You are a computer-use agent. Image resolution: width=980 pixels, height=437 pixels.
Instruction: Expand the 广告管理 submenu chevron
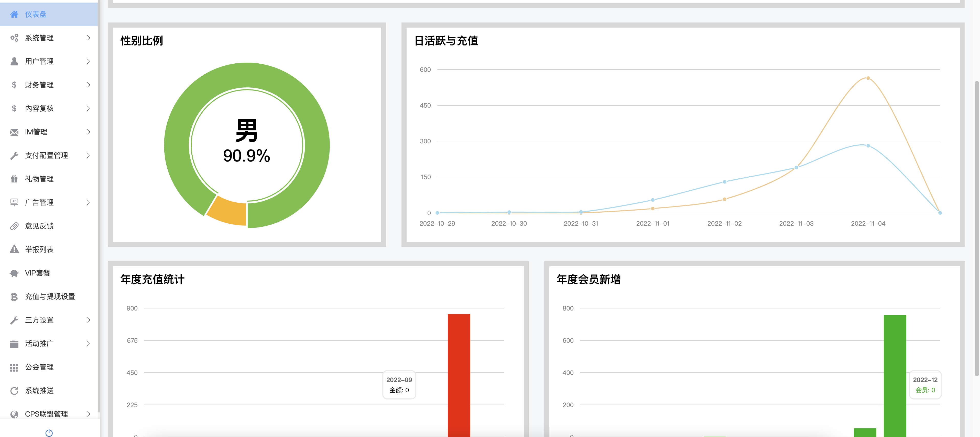click(88, 203)
